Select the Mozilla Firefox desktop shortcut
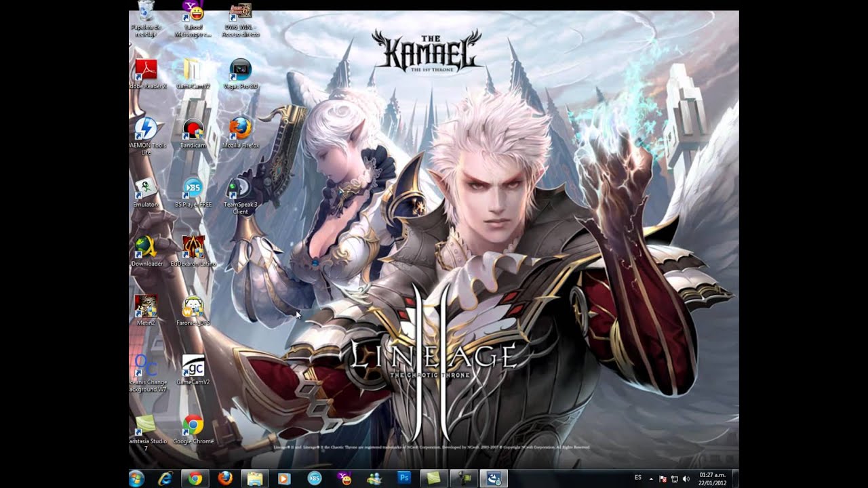Screen dimensions: 868x488 pyautogui.click(x=240, y=134)
